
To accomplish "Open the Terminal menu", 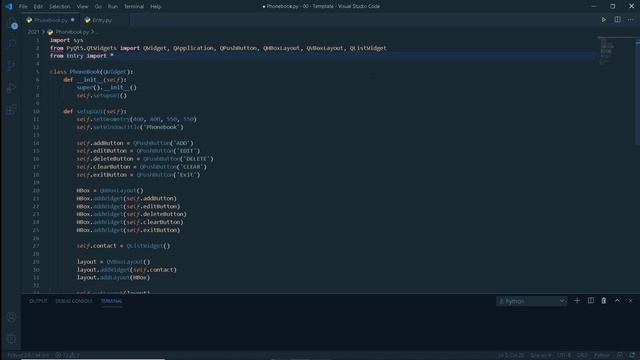I will (x=134, y=7).
